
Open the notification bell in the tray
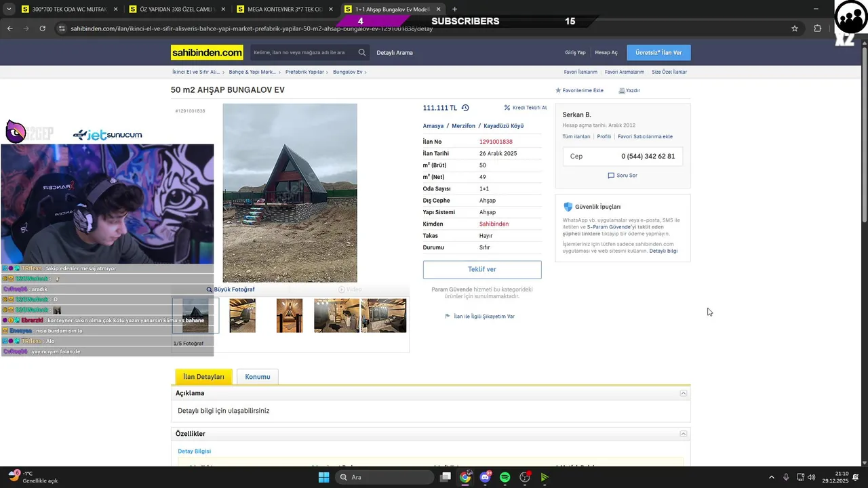pos(856,477)
